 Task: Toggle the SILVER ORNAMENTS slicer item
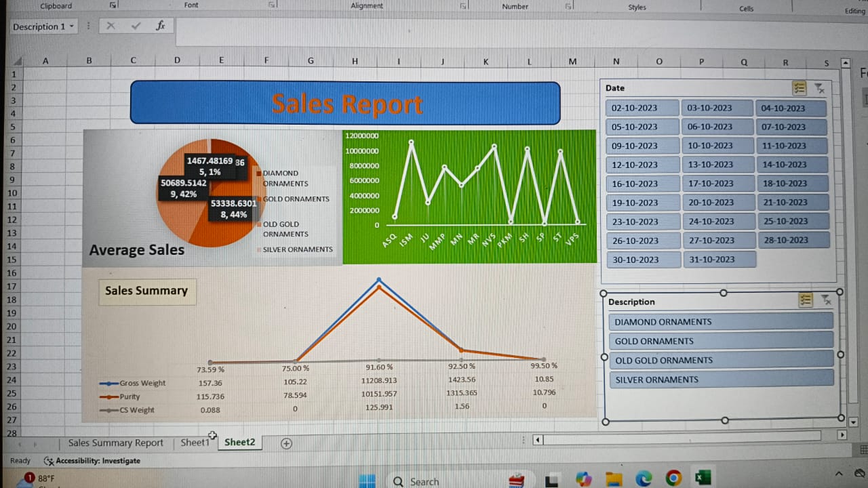coord(721,380)
